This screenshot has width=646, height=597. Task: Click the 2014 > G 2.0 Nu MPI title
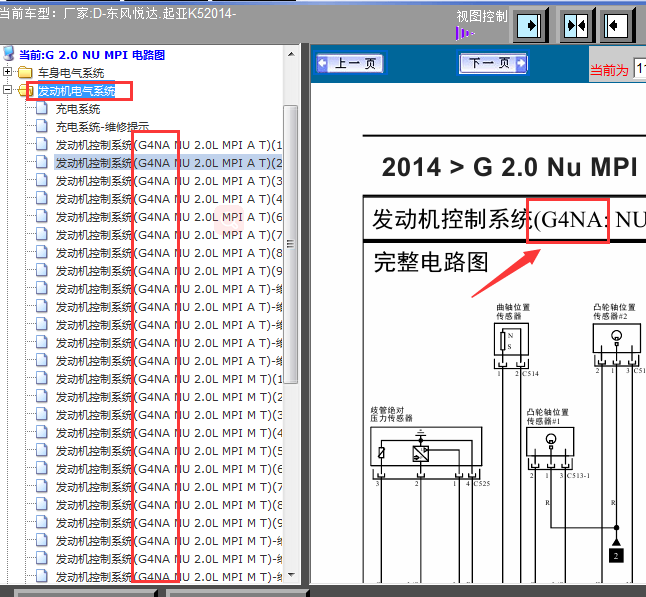tap(509, 167)
